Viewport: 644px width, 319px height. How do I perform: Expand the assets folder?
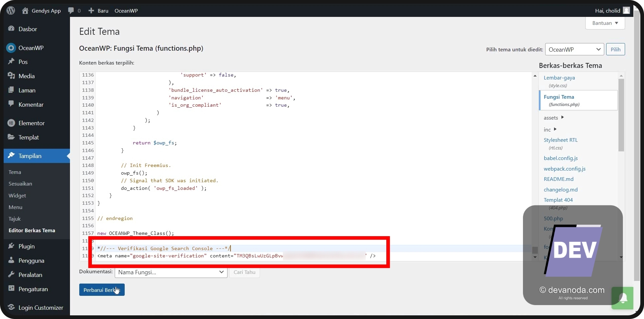[554, 118]
